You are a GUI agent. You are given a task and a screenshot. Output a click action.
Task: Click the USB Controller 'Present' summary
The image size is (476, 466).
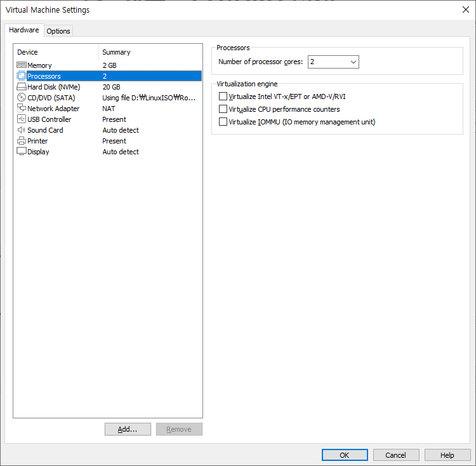click(x=114, y=119)
